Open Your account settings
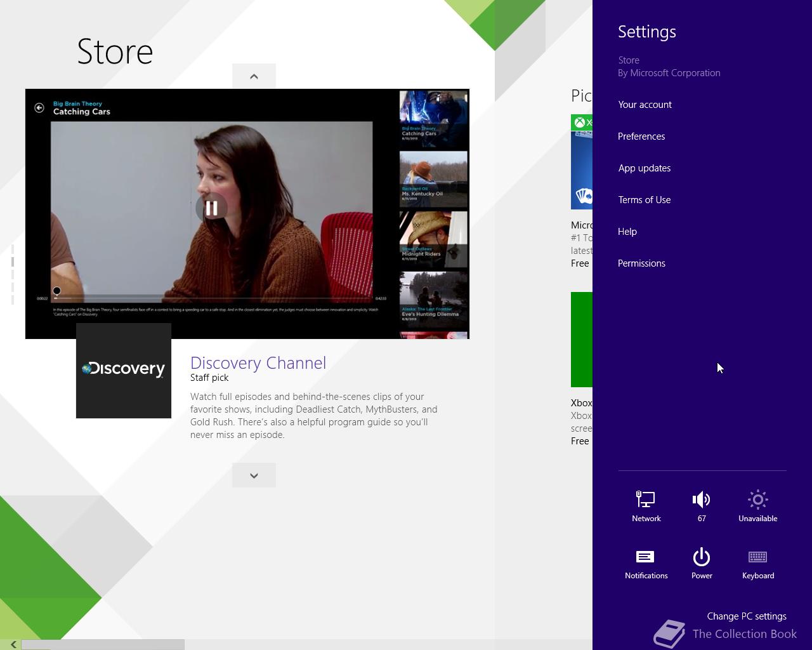Viewport: 812px width, 650px height. [645, 105]
